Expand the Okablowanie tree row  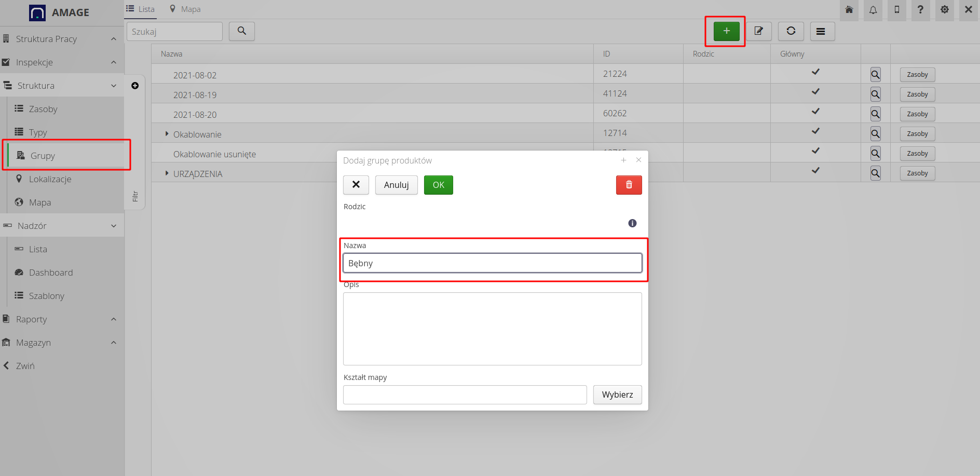(167, 134)
